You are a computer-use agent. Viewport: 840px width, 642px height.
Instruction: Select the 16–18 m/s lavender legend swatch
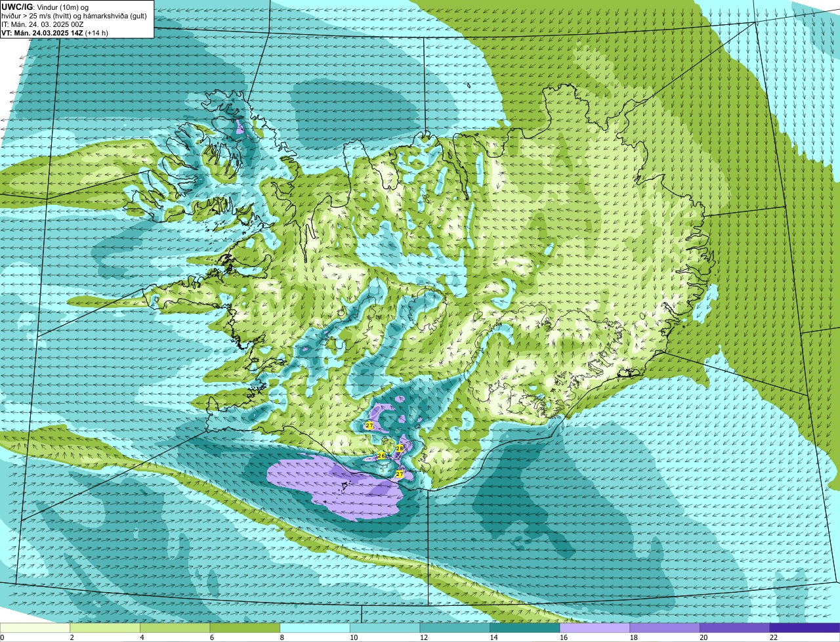click(595, 628)
